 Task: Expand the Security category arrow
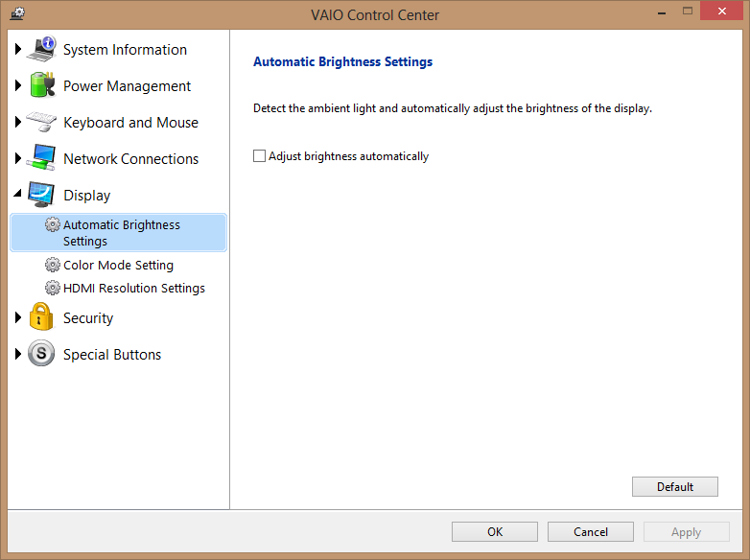18,317
